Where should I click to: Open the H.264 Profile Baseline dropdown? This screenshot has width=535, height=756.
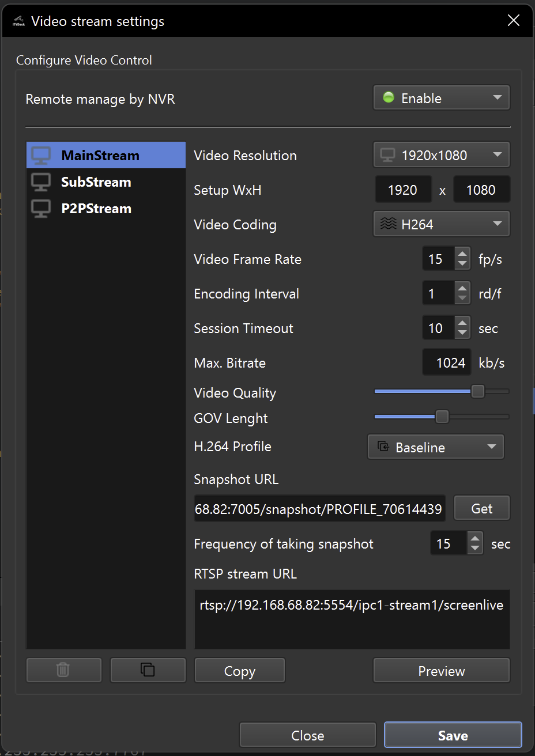coord(436,447)
